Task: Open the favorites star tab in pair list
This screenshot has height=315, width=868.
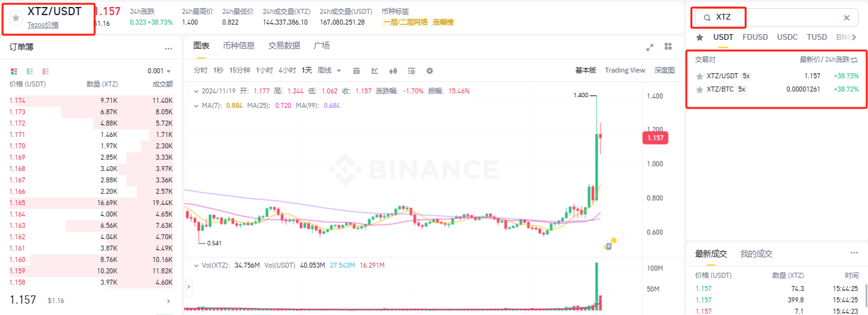Action: pos(699,37)
